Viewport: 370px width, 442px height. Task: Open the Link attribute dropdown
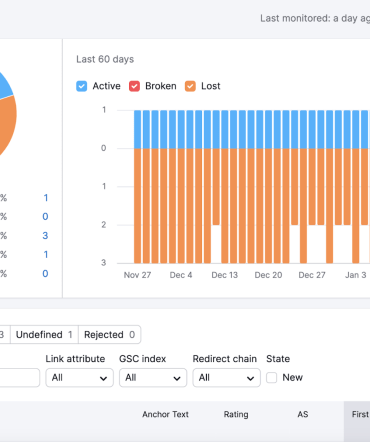80,378
